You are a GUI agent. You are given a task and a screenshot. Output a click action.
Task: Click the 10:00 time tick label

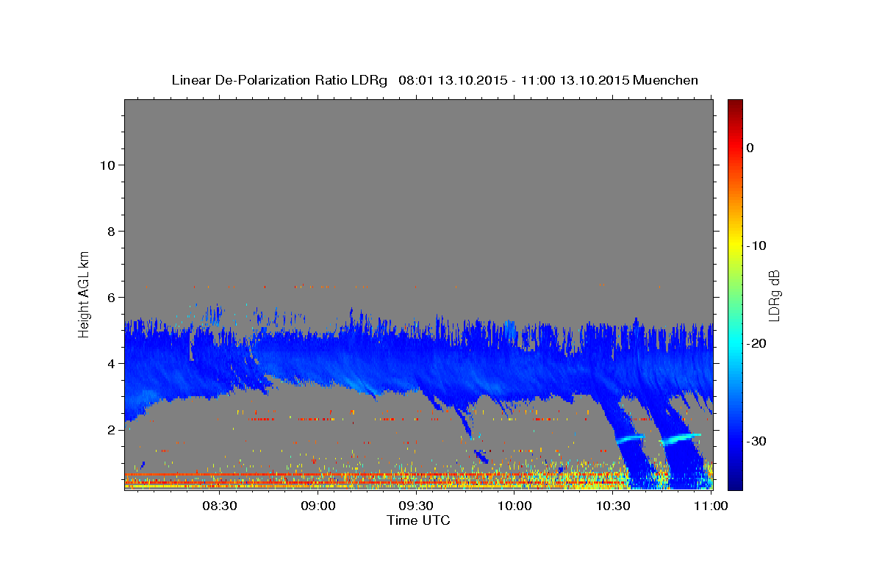[x=514, y=506]
